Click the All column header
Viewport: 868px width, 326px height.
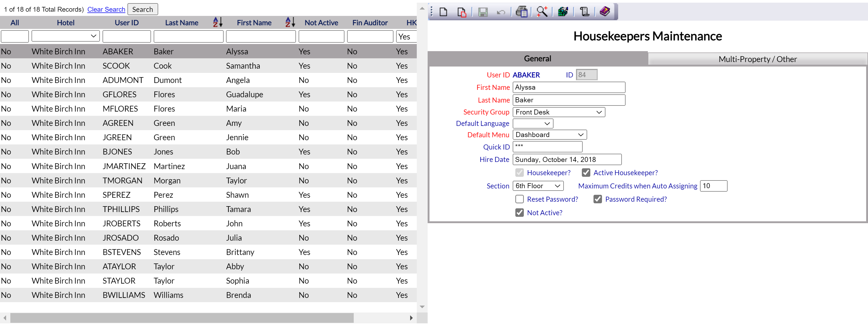coord(15,23)
